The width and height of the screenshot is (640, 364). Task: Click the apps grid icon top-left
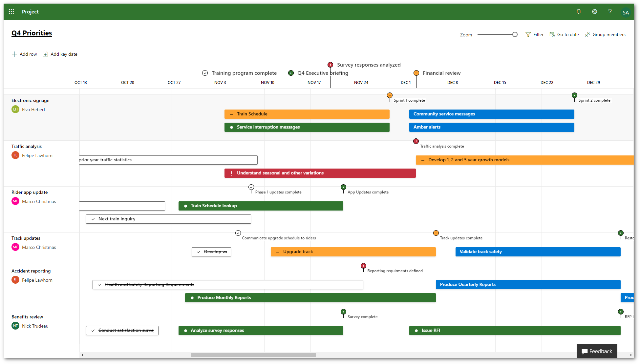tap(11, 11)
